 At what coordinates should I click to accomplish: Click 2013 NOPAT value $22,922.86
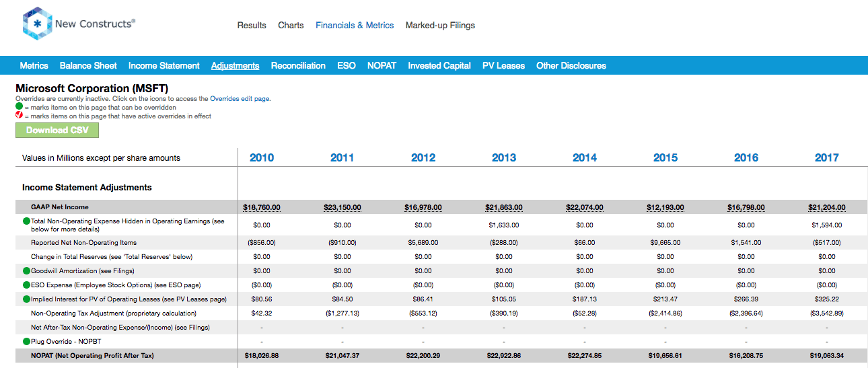[x=504, y=355]
